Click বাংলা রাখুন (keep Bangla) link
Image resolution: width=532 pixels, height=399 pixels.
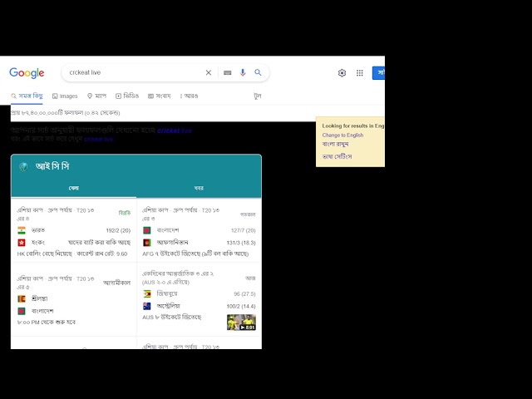tap(335, 144)
